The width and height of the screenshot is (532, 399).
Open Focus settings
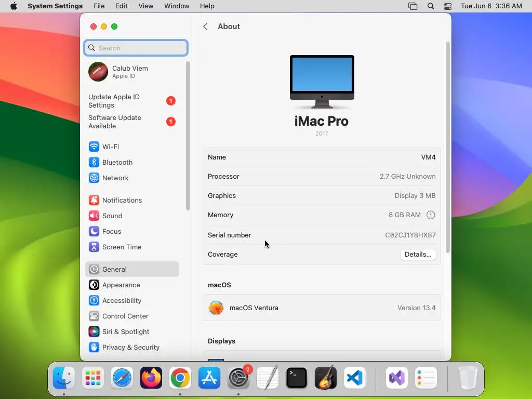click(x=132, y=231)
